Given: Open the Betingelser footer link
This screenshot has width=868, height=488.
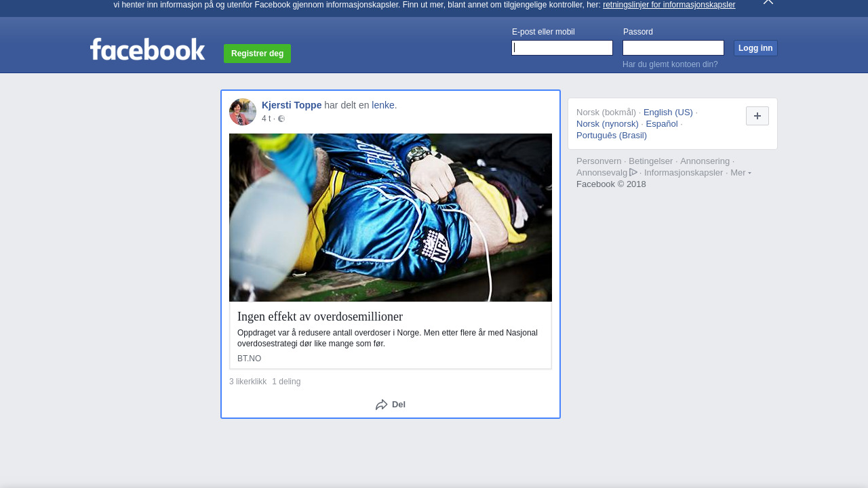Looking at the screenshot, I should click(651, 161).
